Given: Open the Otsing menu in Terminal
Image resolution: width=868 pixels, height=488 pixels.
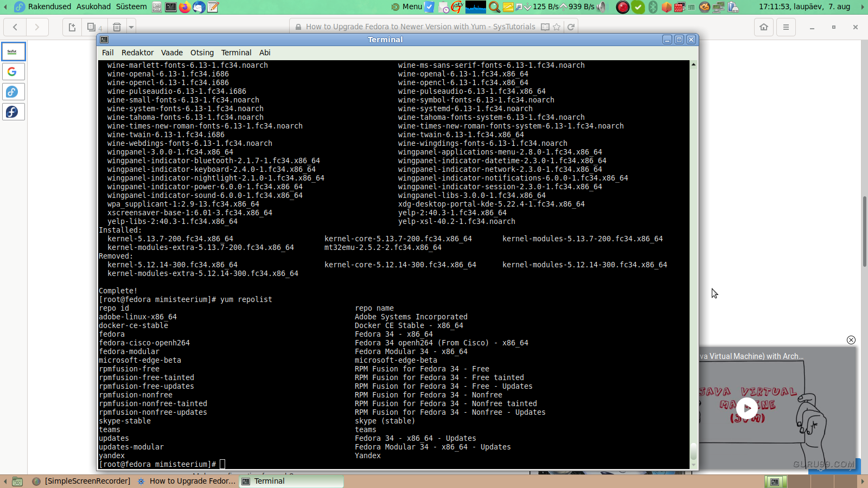Looking at the screenshot, I should click(x=202, y=53).
